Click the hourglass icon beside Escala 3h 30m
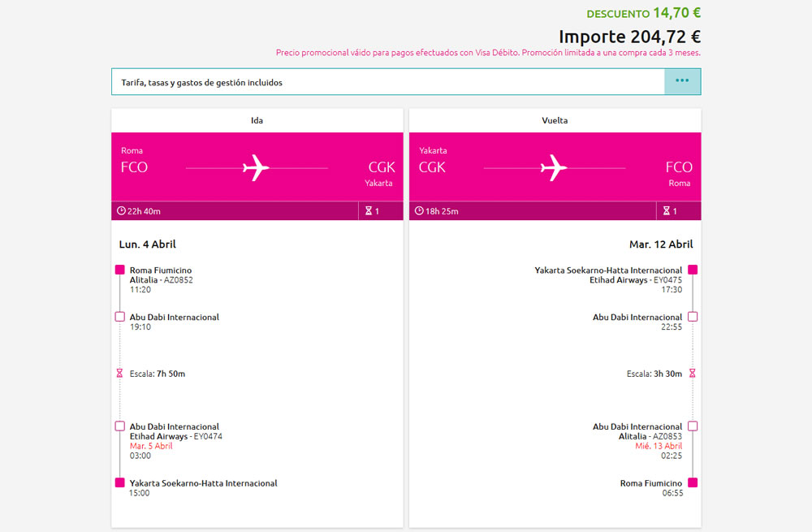812x532 pixels. 693,374
